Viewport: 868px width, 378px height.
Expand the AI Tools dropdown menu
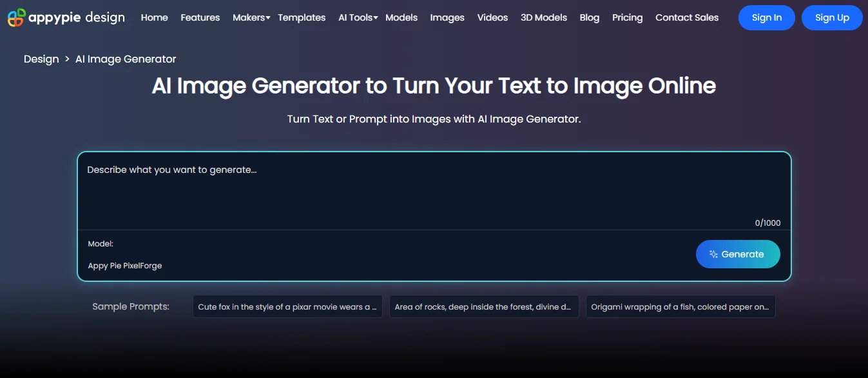click(358, 17)
